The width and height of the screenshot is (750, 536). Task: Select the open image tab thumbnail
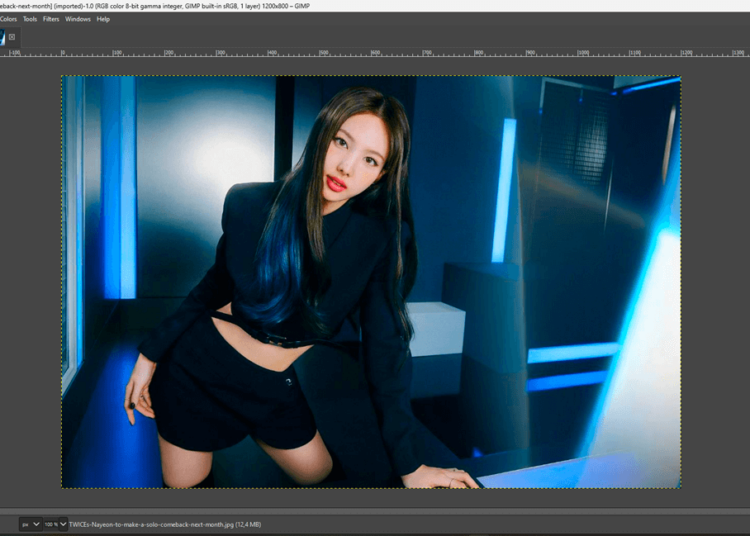(2, 38)
